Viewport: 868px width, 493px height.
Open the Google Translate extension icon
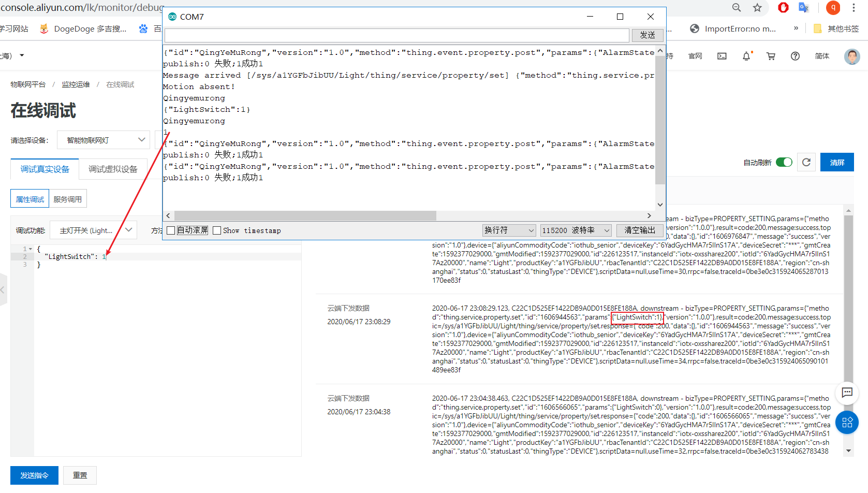[x=804, y=7]
